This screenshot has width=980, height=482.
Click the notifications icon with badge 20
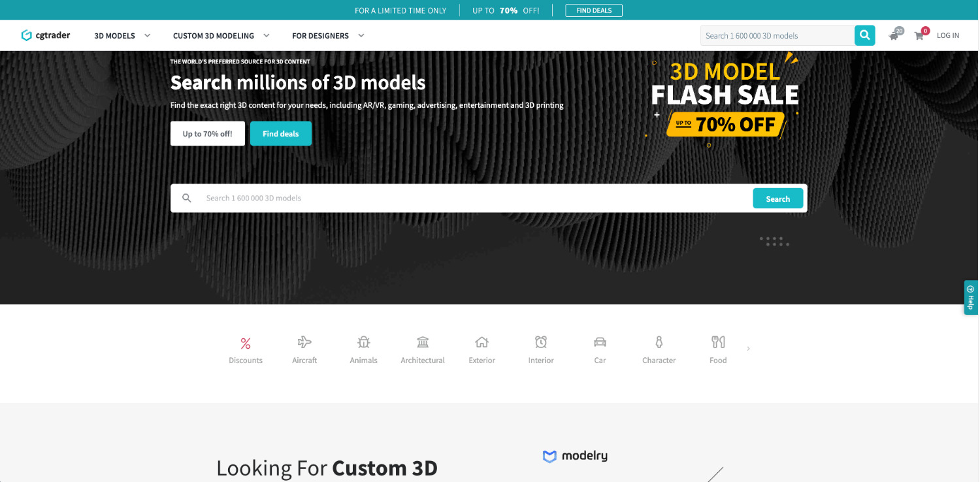click(894, 36)
